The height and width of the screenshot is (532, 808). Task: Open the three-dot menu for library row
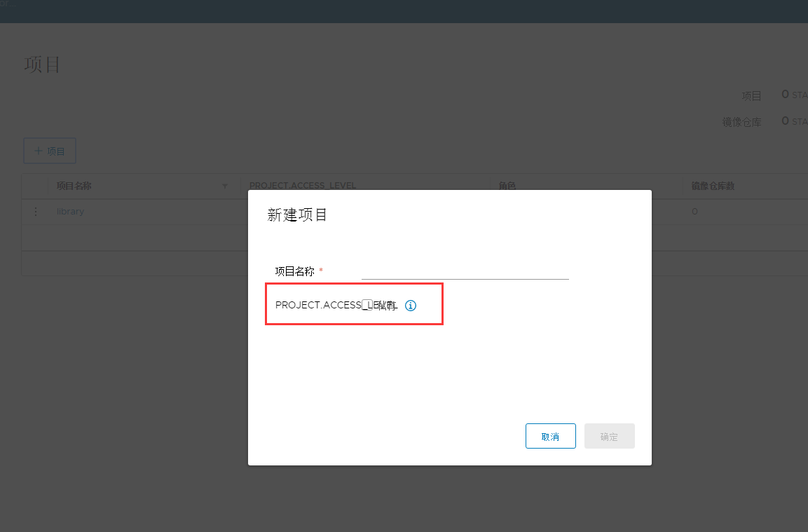point(36,212)
